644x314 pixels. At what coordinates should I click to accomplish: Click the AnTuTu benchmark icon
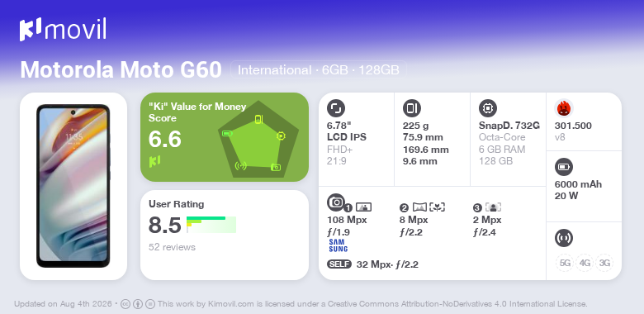point(564,108)
